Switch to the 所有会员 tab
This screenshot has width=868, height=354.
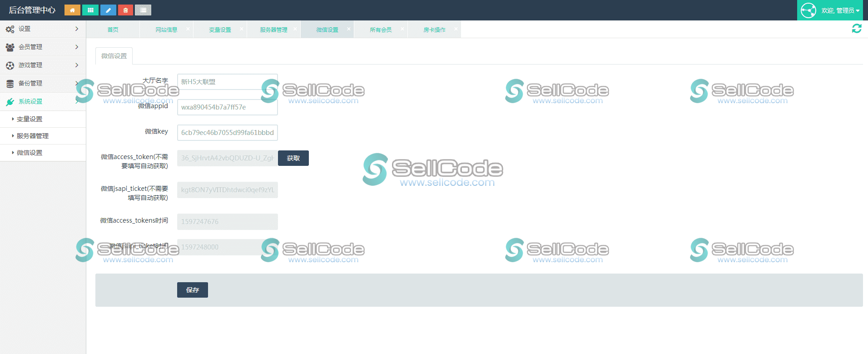[380, 30]
